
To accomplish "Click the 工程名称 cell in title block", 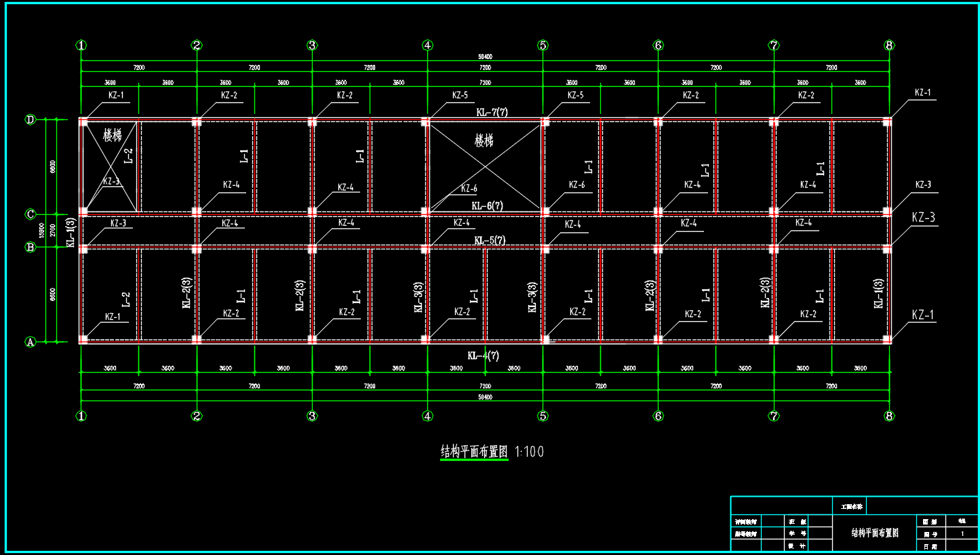I will 849,506.
